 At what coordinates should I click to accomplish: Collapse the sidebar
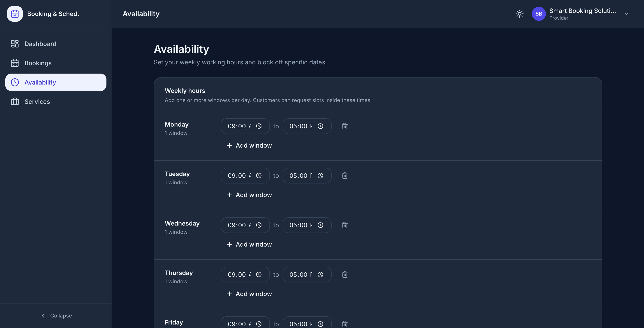click(56, 316)
